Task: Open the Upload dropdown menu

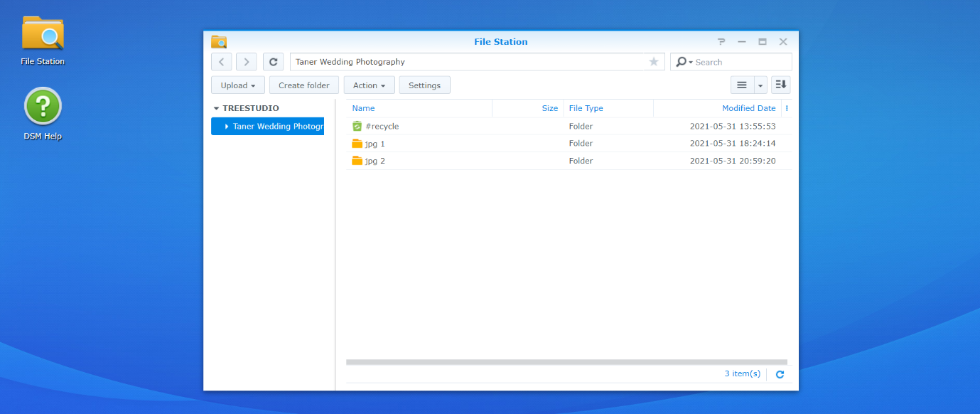Action: (237, 85)
